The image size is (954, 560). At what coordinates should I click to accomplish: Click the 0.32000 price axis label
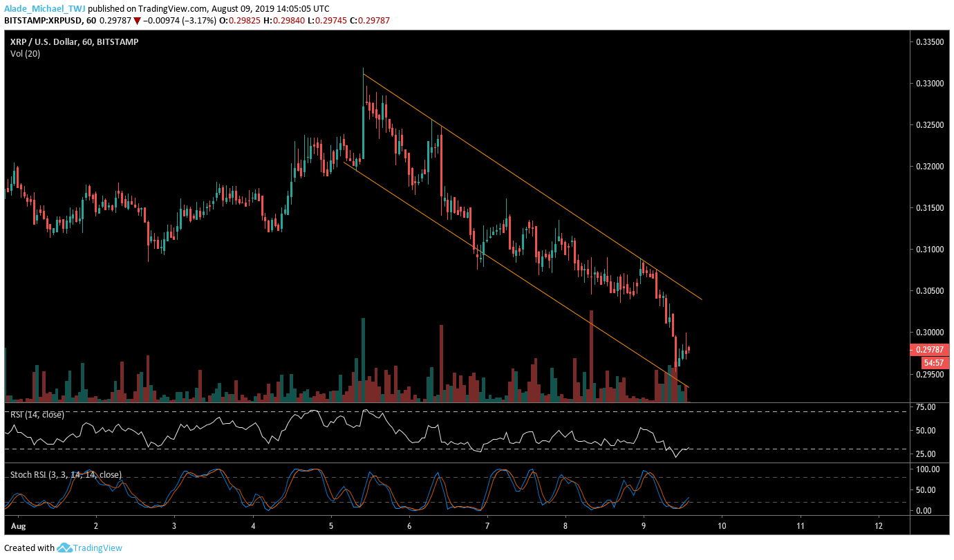point(930,167)
